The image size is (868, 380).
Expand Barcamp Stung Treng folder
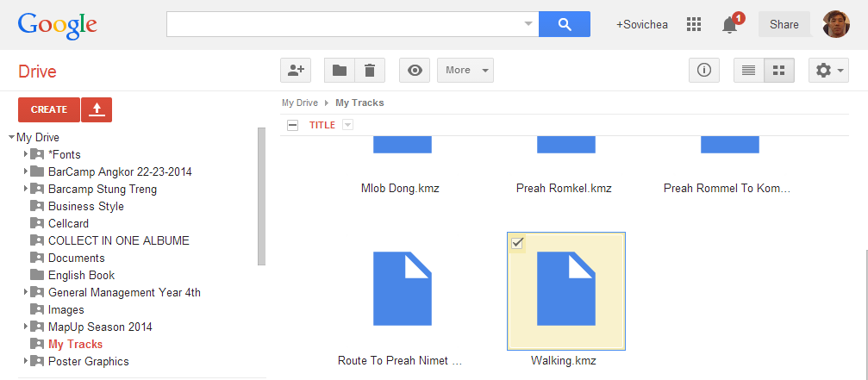coord(26,189)
